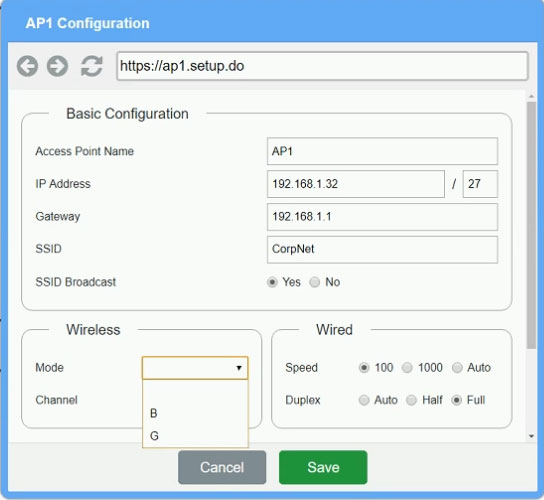
Task: Choose B from the Mode list
Action: pos(195,413)
